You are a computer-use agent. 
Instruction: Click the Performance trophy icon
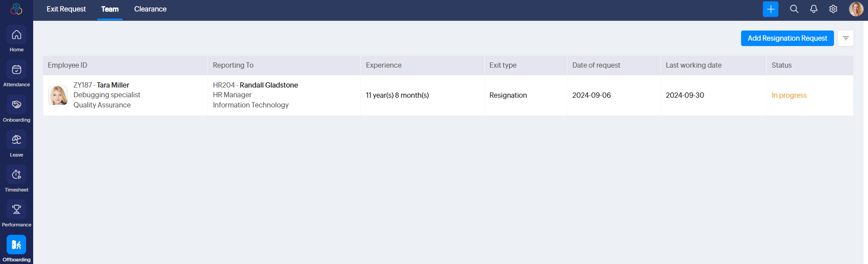(16, 209)
